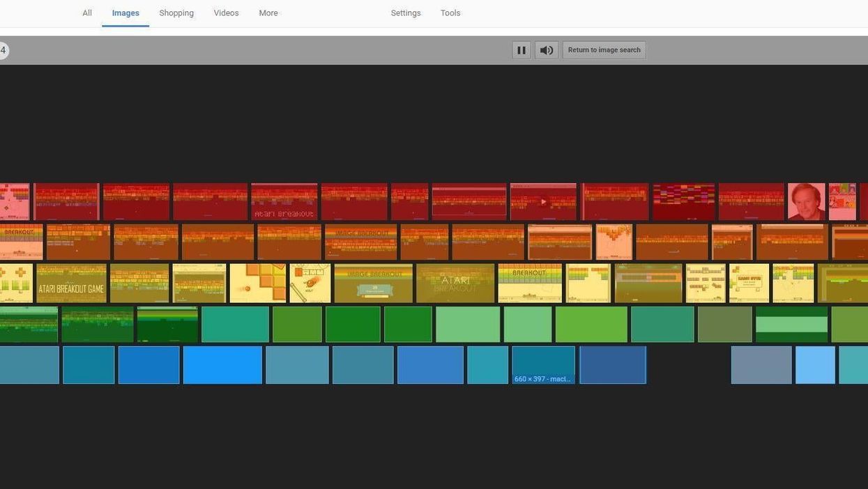Click blue tile labeled 660 × 397
The width and height of the screenshot is (868, 489).
coord(543,365)
